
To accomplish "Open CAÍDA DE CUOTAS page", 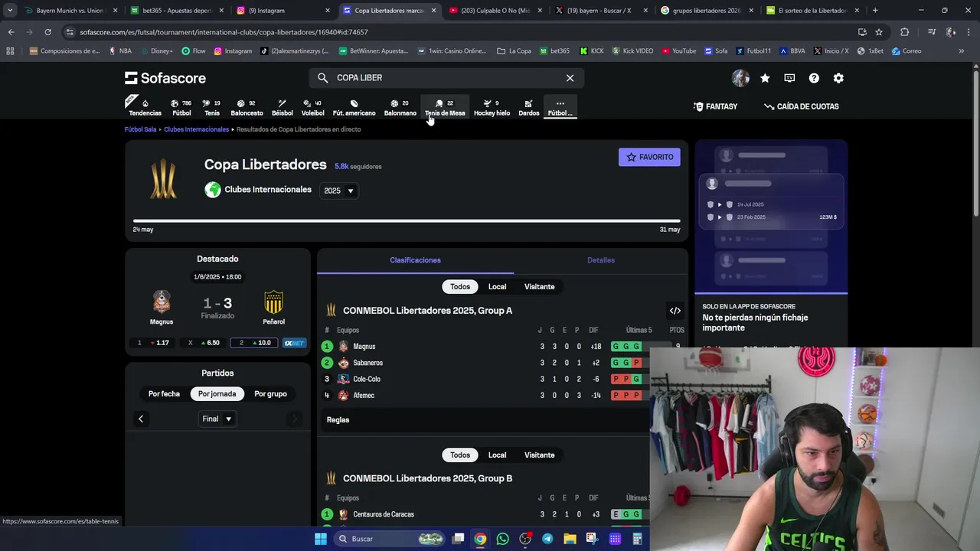I will pyautogui.click(x=802, y=106).
